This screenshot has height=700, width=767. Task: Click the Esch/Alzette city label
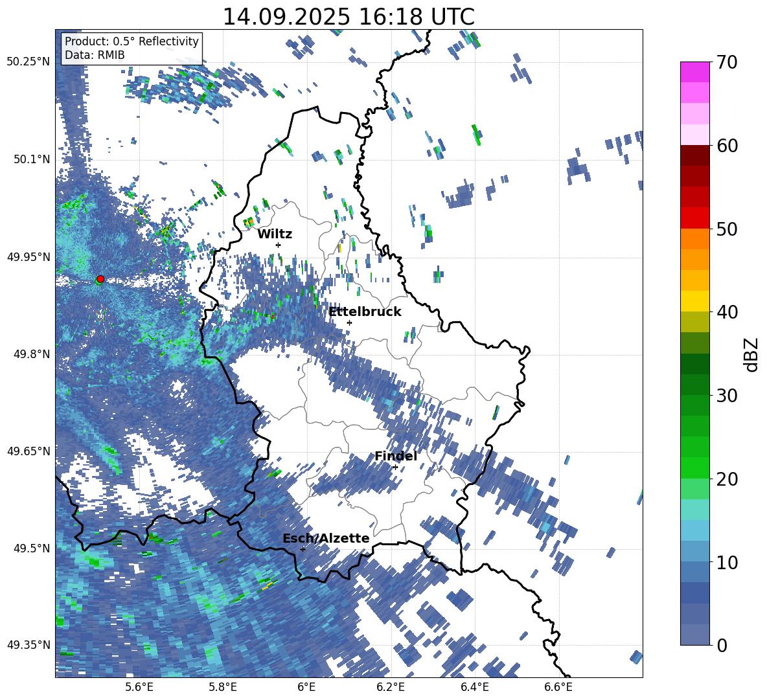326,538
